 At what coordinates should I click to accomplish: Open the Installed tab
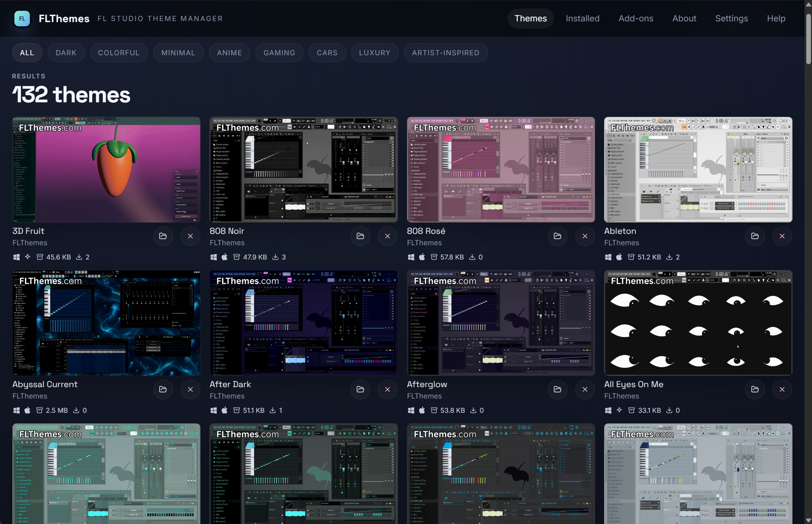582,19
